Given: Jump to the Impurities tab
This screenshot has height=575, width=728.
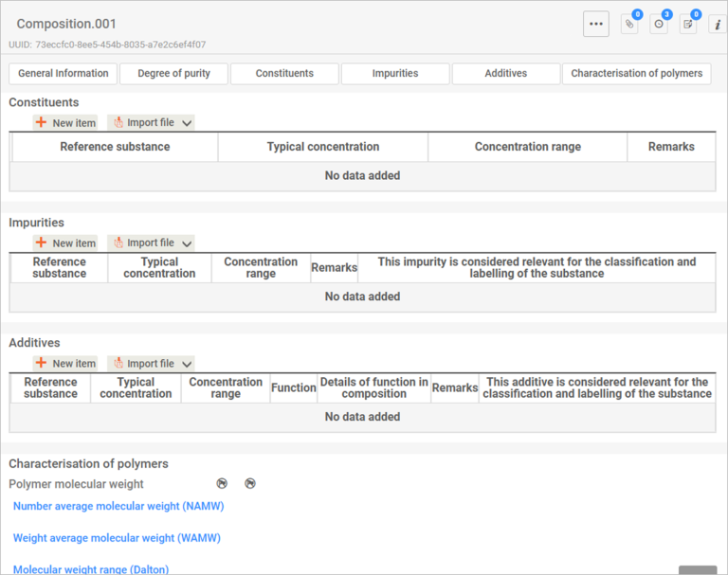Looking at the screenshot, I should (x=395, y=73).
